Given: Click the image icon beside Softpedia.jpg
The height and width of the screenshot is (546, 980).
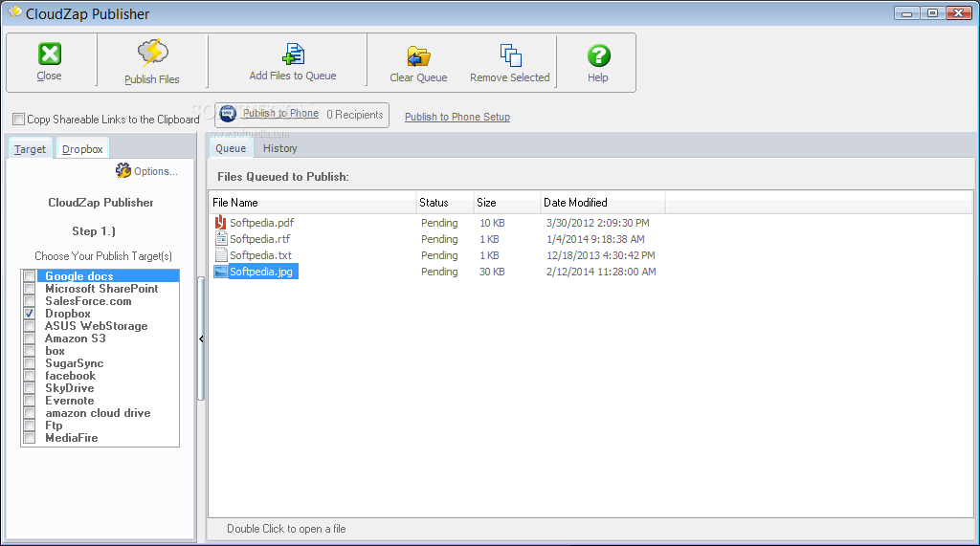Looking at the screenshot, I should (221, 272).
